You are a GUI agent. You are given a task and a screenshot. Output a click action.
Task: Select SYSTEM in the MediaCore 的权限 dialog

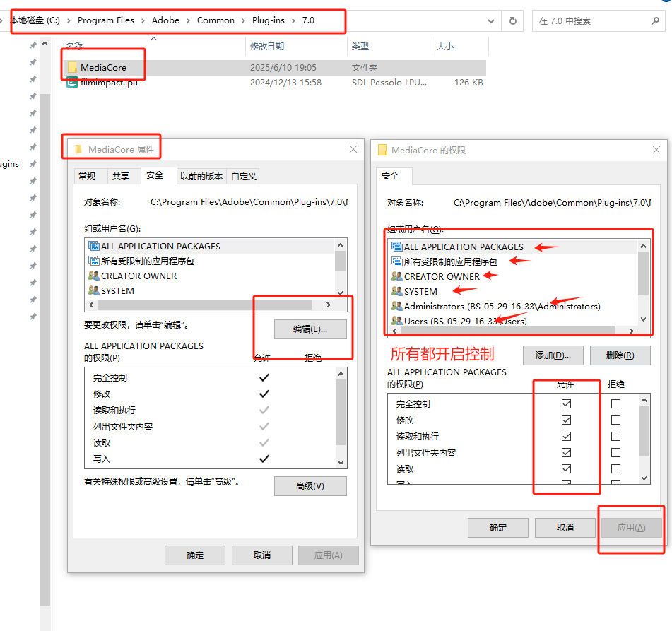[x=420, y=292]
